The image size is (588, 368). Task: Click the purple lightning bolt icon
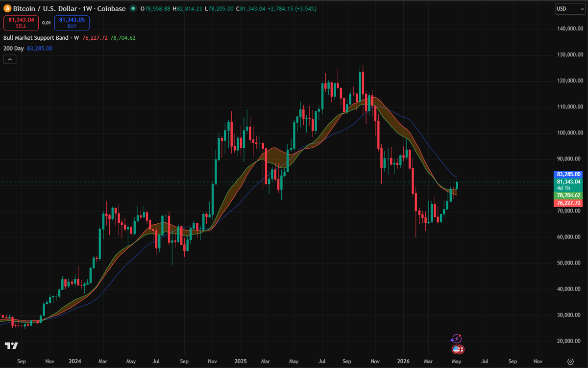coord(456,339)
